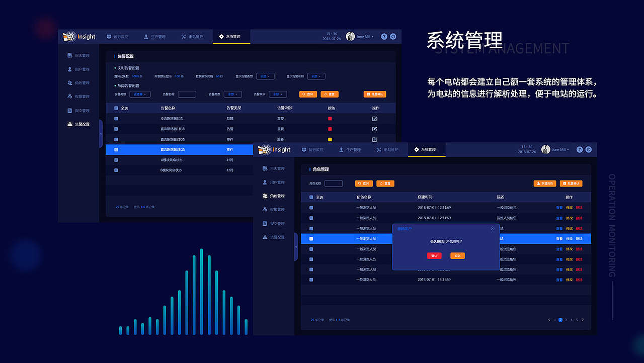The width and height of the screenshot is (644, 363).
Task: Open June Mill user menu in 告警配置 window
Action: 360,37
